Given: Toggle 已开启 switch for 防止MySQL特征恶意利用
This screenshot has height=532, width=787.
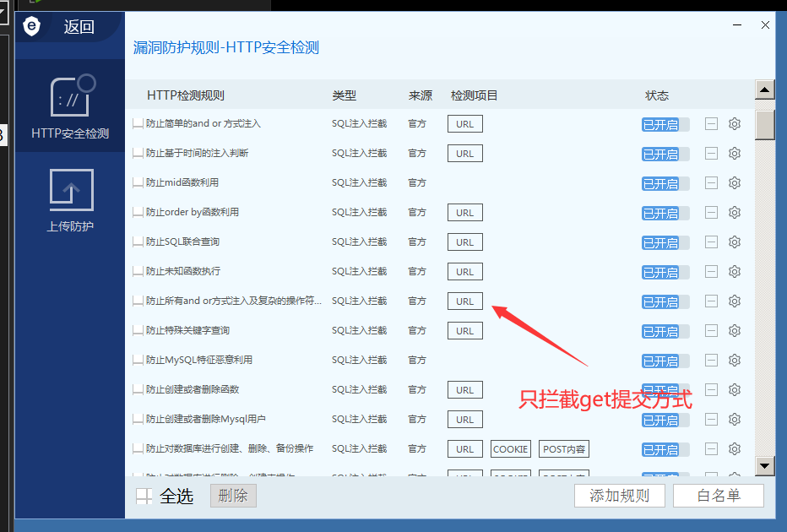Looking at the screenshot, I should coord(665,361).
